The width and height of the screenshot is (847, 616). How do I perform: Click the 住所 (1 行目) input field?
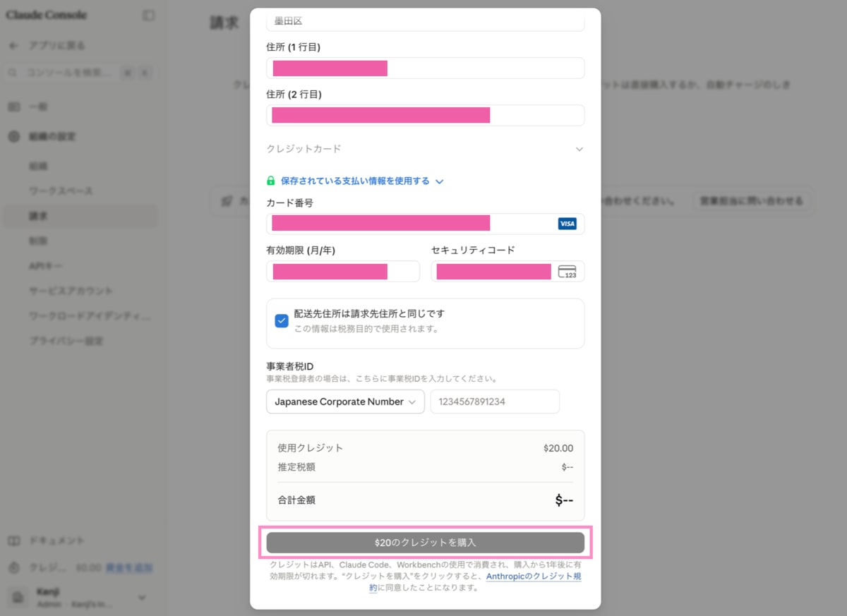click(425, 68)
